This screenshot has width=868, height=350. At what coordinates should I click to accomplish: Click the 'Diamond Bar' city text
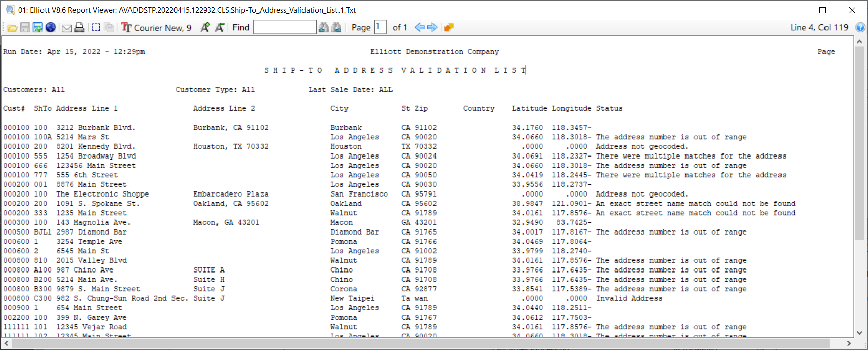[355, 232]
